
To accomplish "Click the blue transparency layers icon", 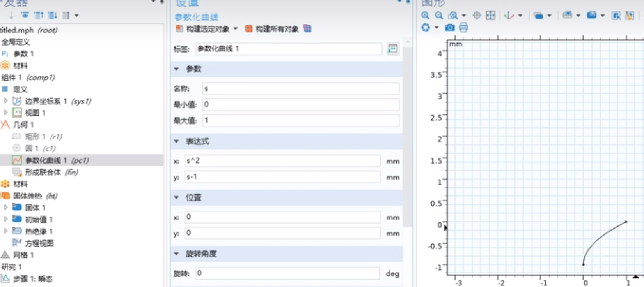I will click(538, 16).
